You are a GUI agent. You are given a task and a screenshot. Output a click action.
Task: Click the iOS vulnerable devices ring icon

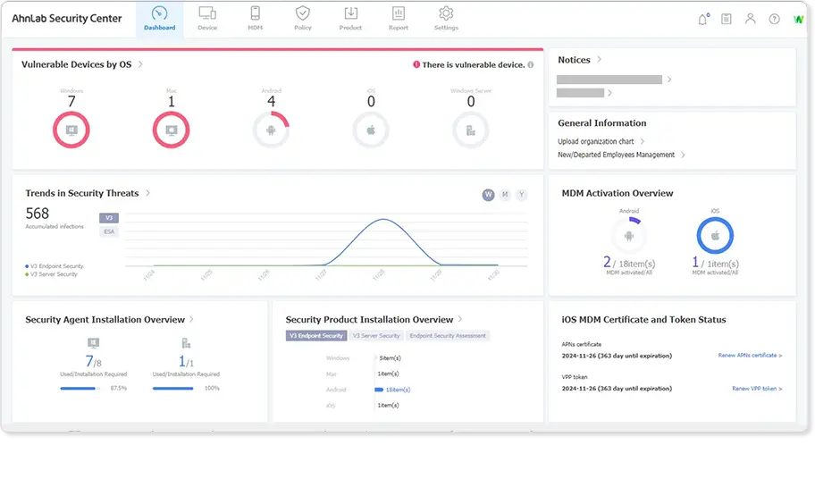371,130
